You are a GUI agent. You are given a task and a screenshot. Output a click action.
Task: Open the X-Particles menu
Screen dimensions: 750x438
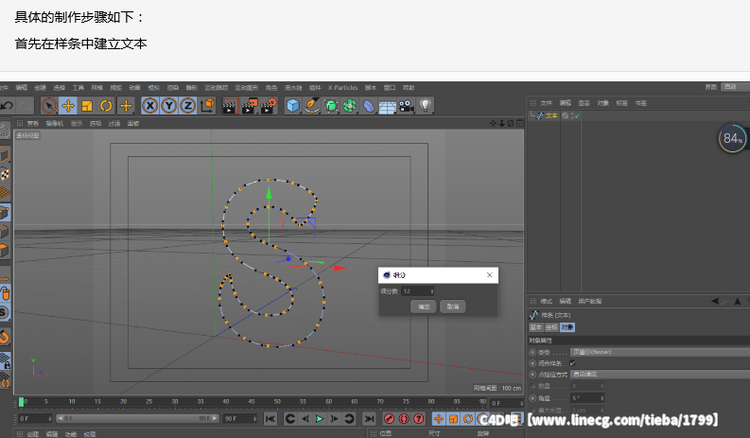pos(342,87)
